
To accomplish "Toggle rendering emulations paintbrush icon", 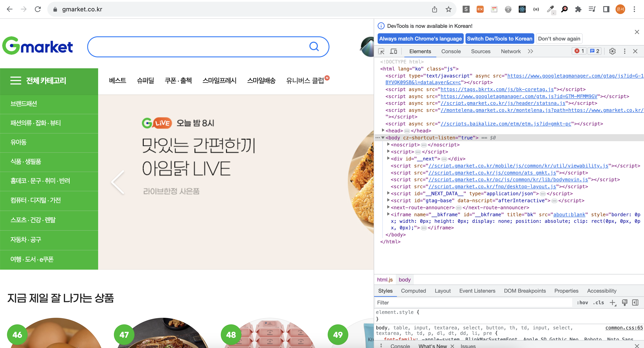I will point(625,302).
